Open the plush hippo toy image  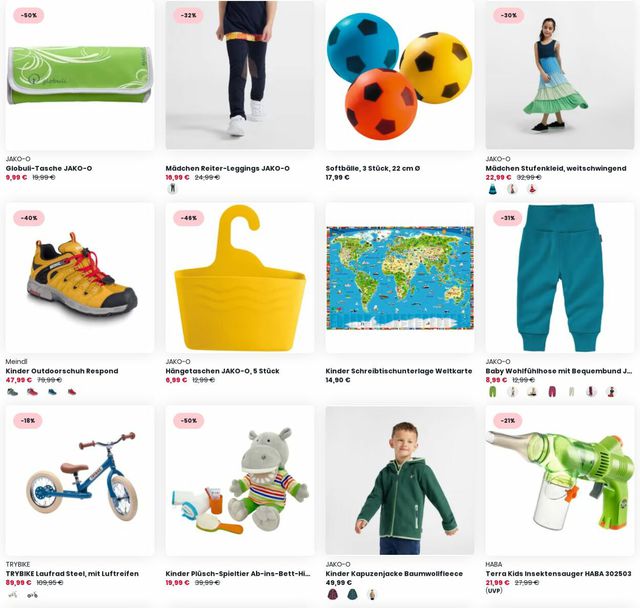[240, 481]
